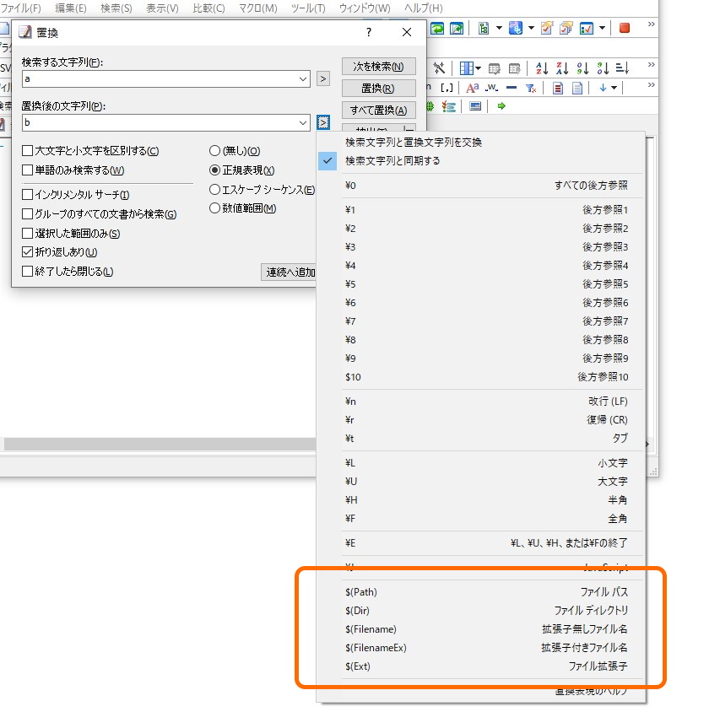
Task: Open the 検索する文字列 dropdown
Action: coord(304,78)
